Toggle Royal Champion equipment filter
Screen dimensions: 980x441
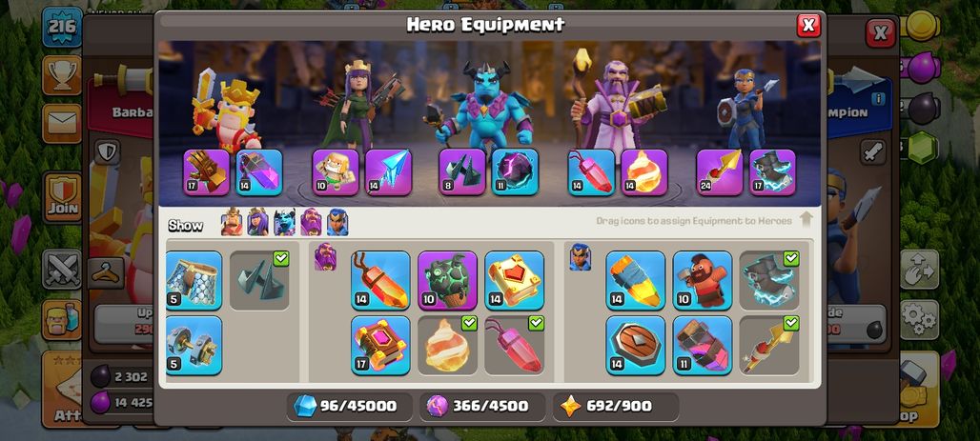point(337,222)
